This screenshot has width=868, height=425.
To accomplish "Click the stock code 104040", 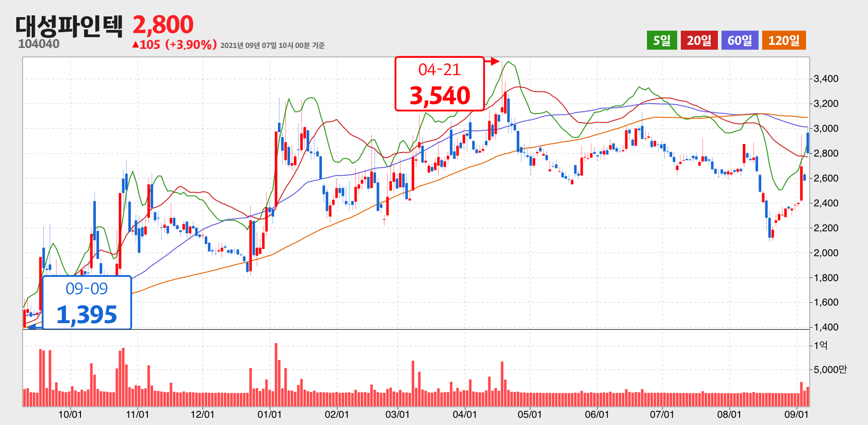I will [39, 44].
